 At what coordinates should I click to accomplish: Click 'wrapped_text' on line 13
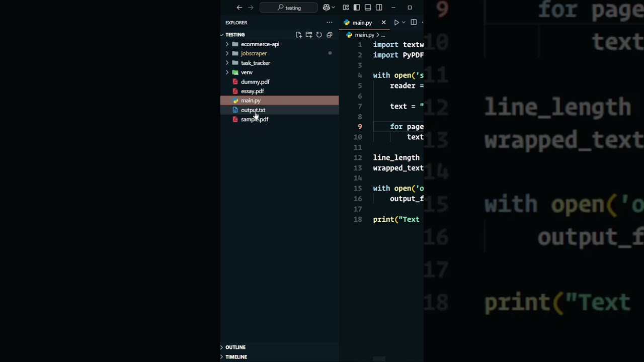point(398,168)
